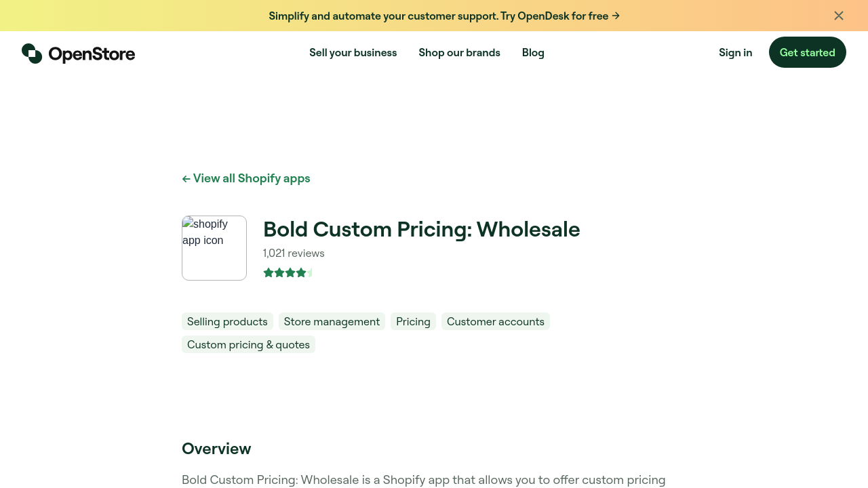Image resolution: width=868 pixels, height=488 pixels.
Task: Choose the Pricing category tag
Action: pos(413,321)
